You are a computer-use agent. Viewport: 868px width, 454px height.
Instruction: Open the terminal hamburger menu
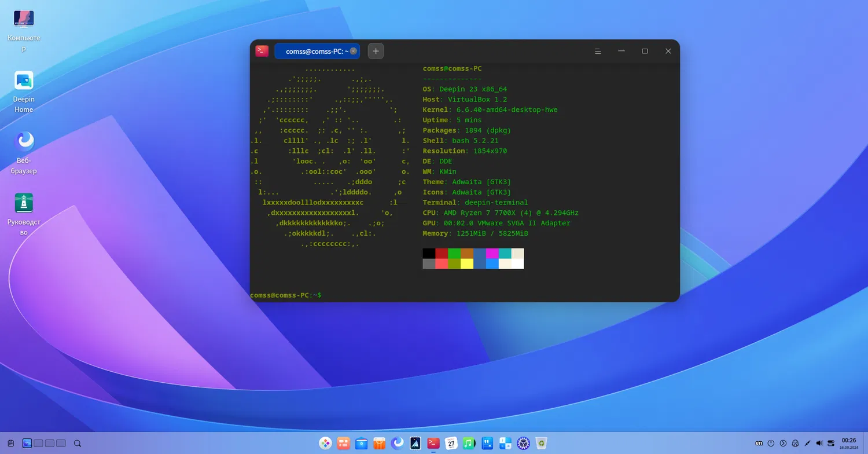[x=598, y=51]
